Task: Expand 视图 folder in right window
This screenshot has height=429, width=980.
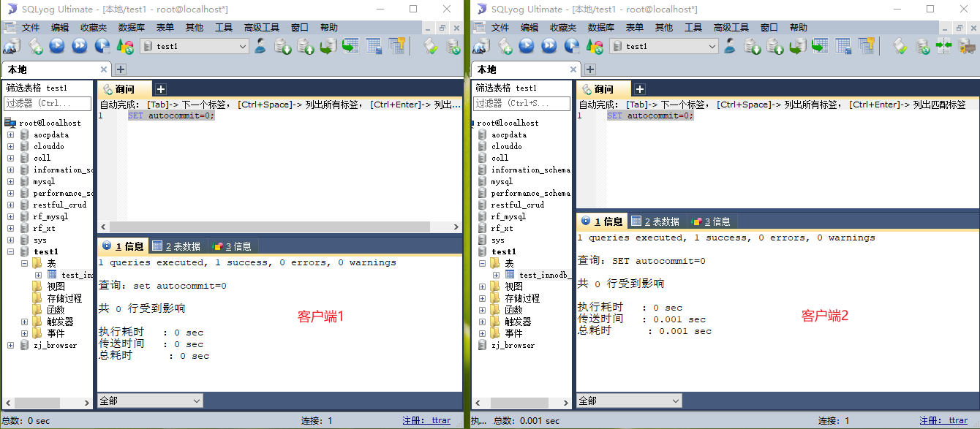Action: click(x=483, y=286)
